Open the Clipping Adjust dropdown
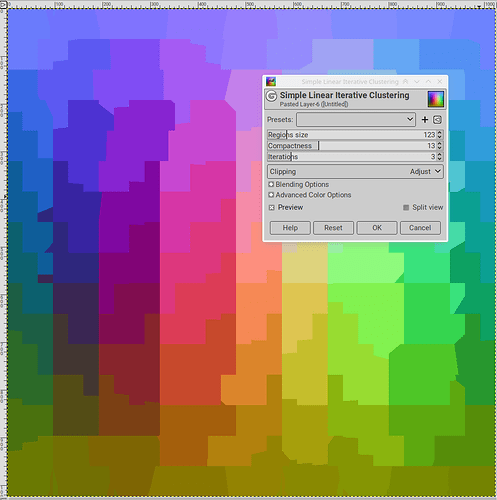 [355, 171]
